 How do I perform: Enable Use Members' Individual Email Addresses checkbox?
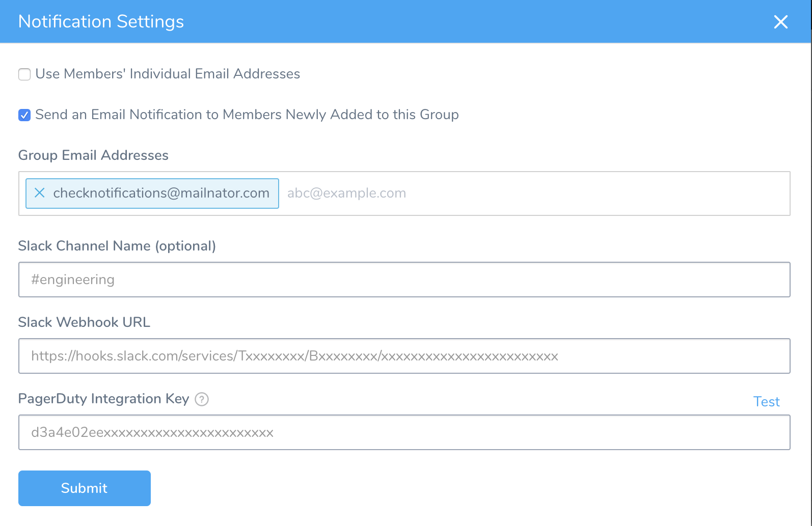coord(24,74)
